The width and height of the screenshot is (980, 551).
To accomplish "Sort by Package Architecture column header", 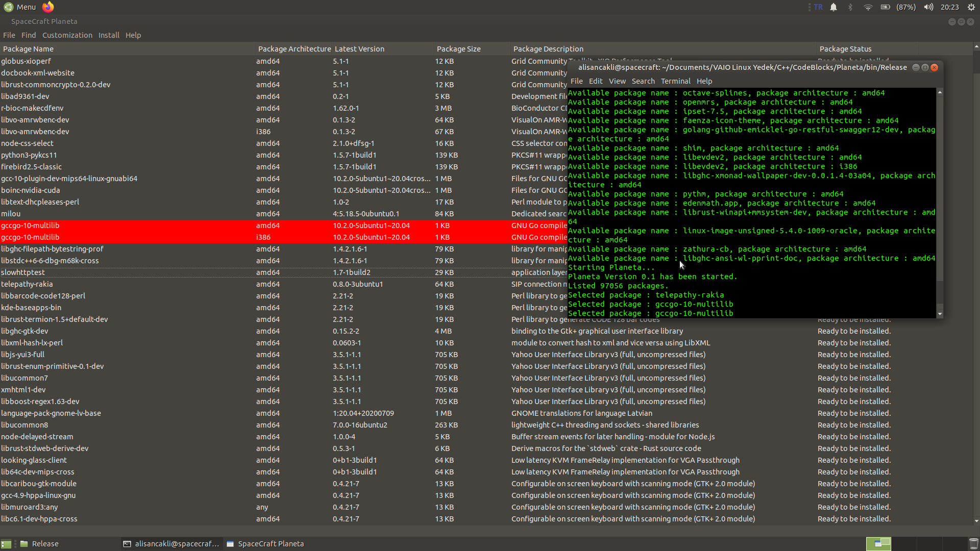I will (293, 49).
